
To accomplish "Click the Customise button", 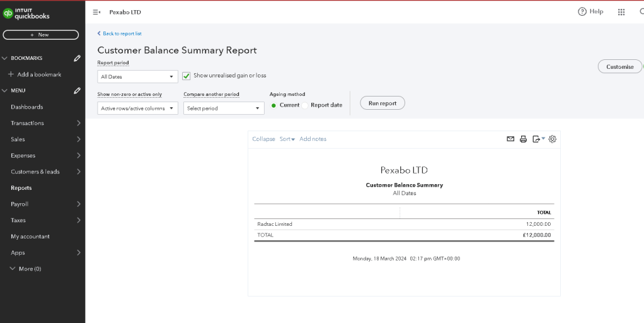I will click(x=620, y=67).
